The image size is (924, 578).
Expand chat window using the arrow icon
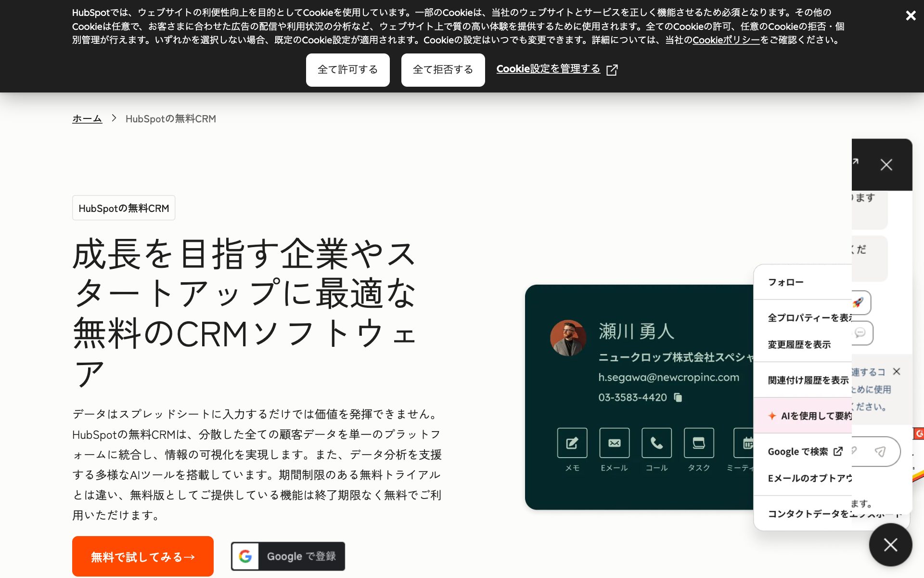(x=855, y=162)
